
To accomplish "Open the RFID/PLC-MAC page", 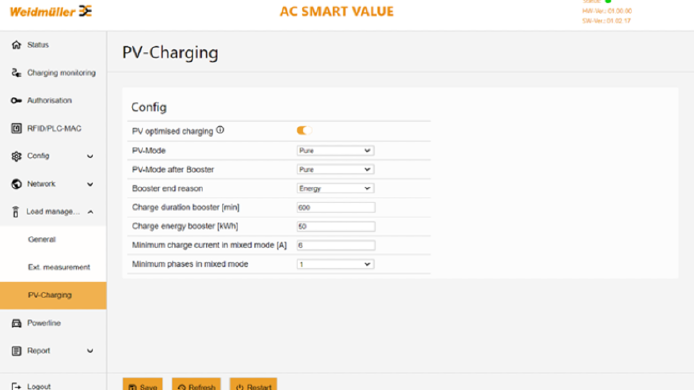I will pyautogui.click(x=54, y=128).
